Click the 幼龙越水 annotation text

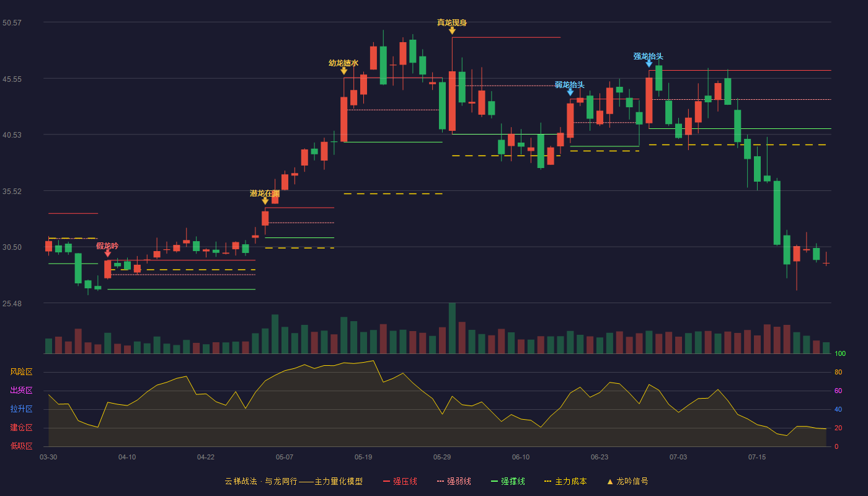pyautogui.click(x=343, y=63)
